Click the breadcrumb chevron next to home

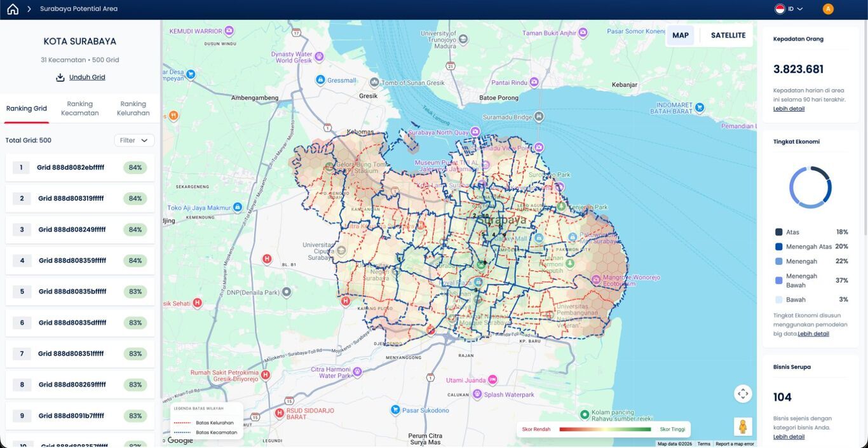click(29, 9)
